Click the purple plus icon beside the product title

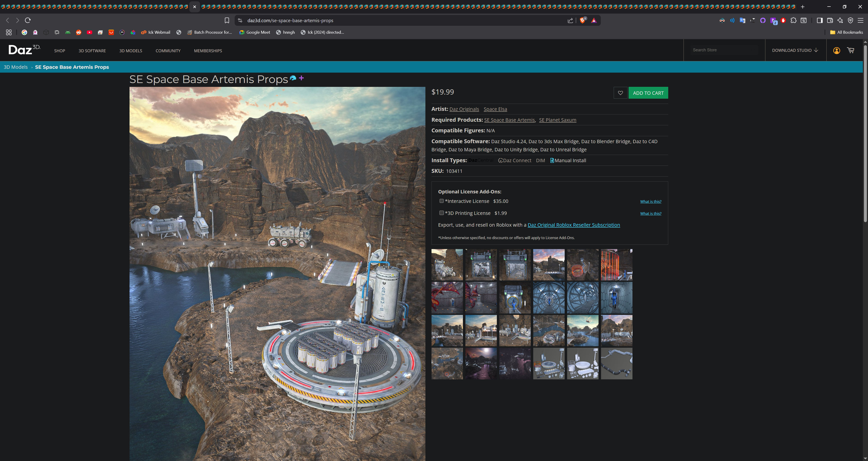[301, 78]
